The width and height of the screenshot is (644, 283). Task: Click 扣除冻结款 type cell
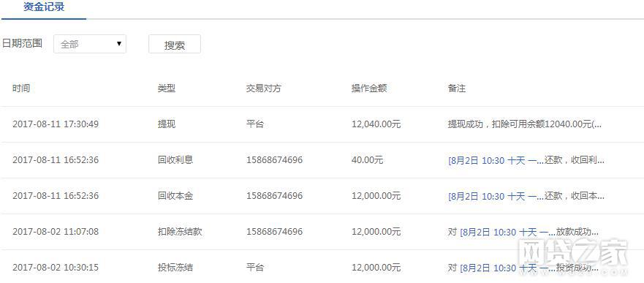click(180, 232)
